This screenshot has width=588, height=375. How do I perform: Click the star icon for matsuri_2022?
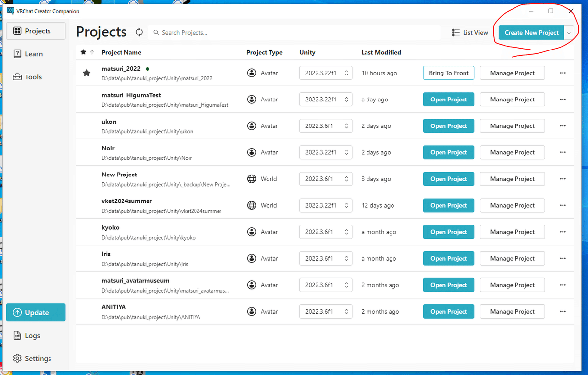click(x=87, y=73)
